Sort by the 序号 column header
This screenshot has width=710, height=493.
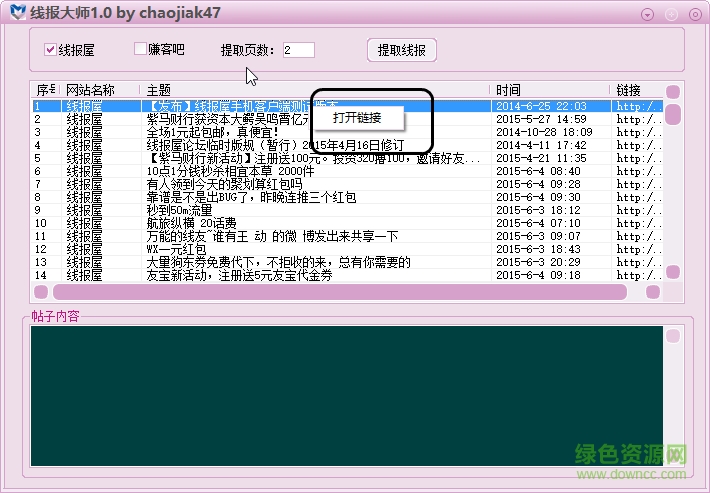46,90
